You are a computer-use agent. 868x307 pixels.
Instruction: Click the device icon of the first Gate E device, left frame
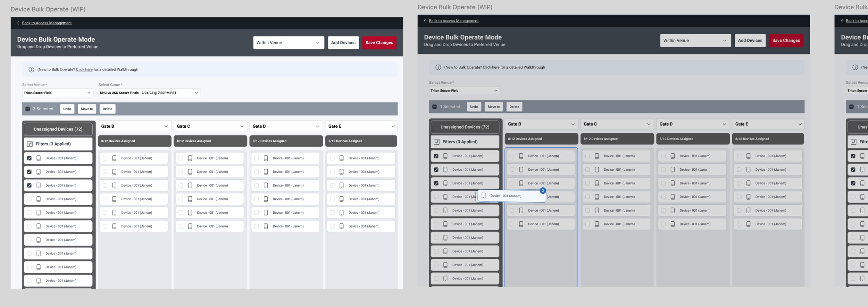[341, 158]
